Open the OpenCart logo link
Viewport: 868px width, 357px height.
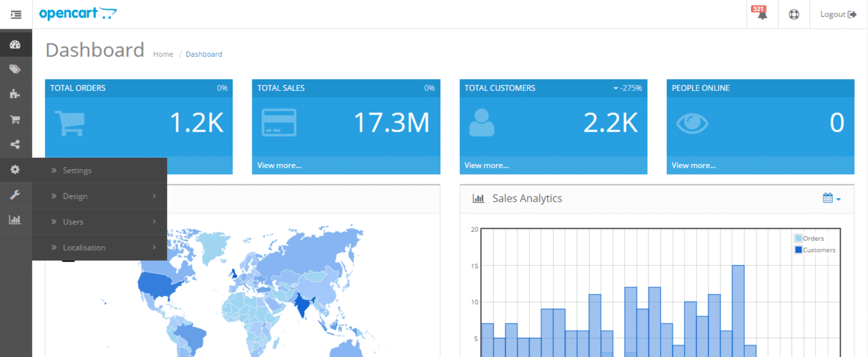click(78, 14)
